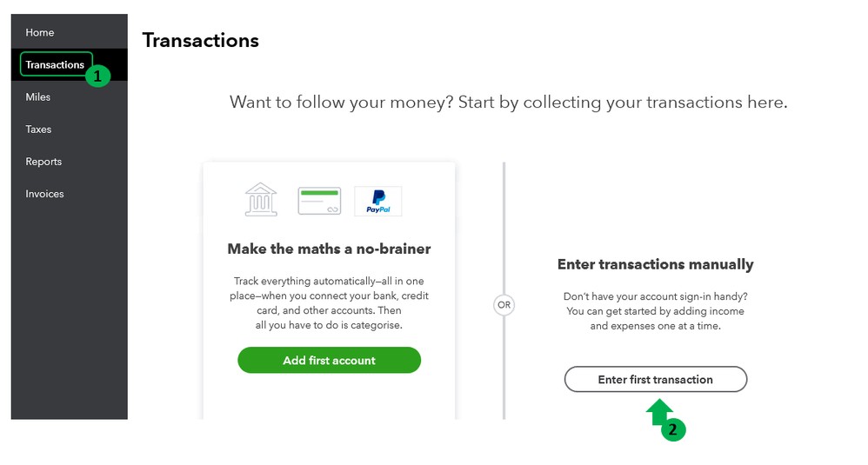This screenshot has width=868, height=465.
Task: Click the OR divider circle
Action: pyautogui.click(x=504, y=305)
